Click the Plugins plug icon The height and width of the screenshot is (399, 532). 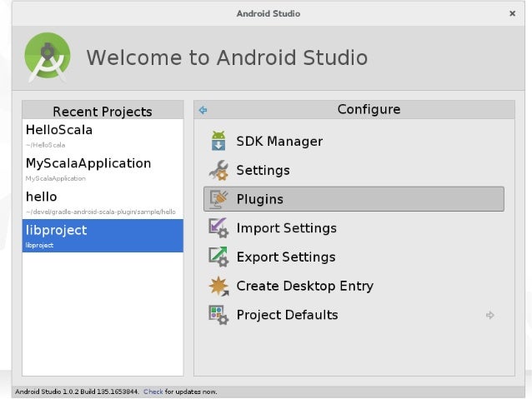(218, 199)
